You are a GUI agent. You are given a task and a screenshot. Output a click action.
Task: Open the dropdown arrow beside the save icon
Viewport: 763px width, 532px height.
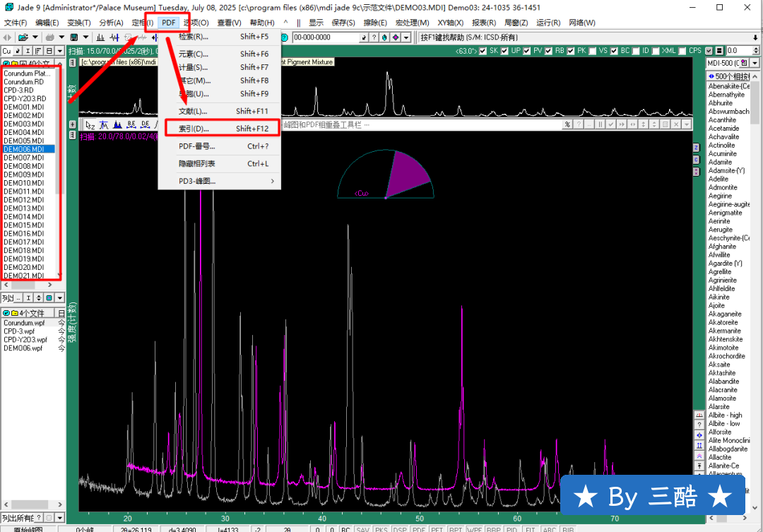[x=85, y=37]
